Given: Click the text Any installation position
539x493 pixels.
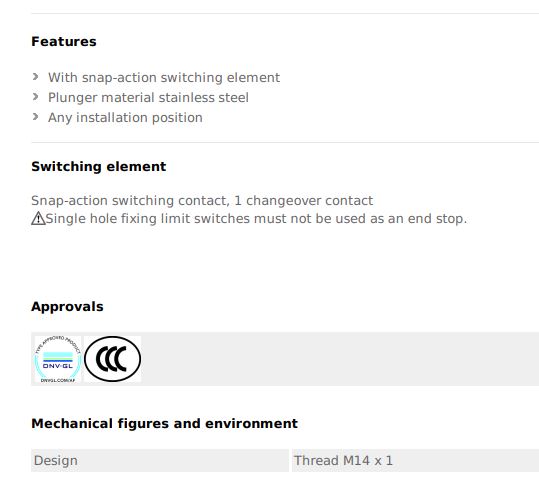Looking at the screenshot, I should [x=125, y=117].
